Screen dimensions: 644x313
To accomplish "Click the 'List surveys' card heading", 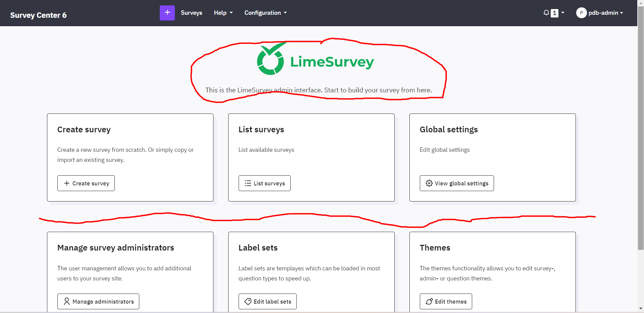I will (x=261, y=130).
